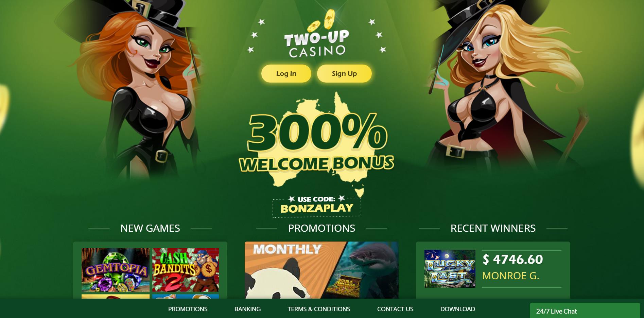Image resolution: width=644 pixels, height=318 pixels.
Task: Click the Lucky Last winner game icon
Action: coord(450,269)
